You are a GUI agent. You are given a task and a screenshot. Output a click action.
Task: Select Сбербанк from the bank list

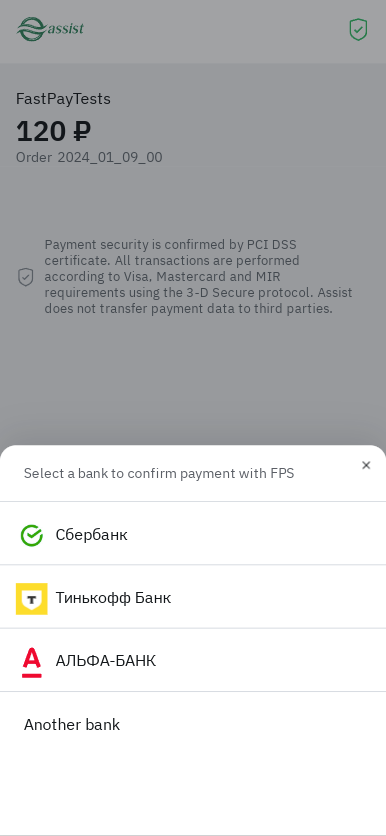point(193,534)
